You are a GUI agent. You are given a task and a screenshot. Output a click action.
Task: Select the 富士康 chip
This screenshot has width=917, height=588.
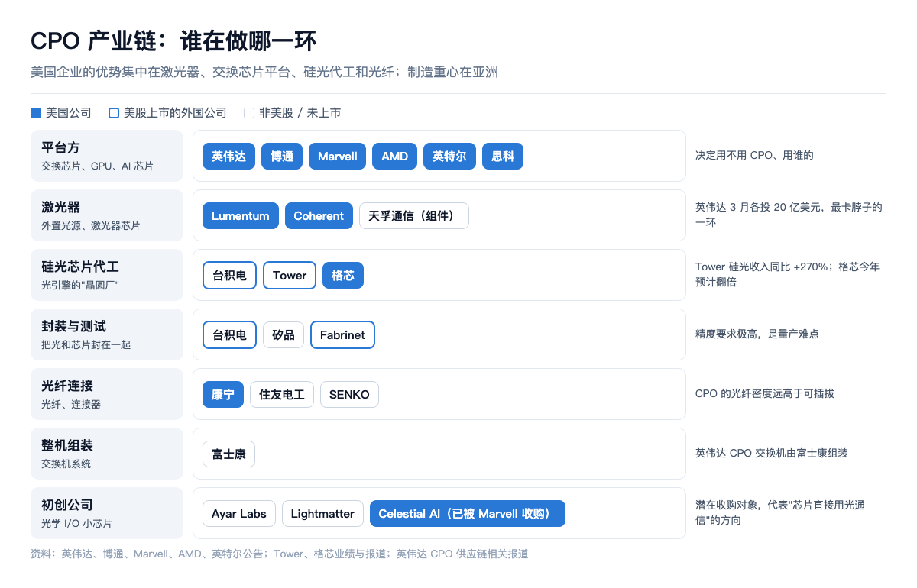tap(228, 454)
